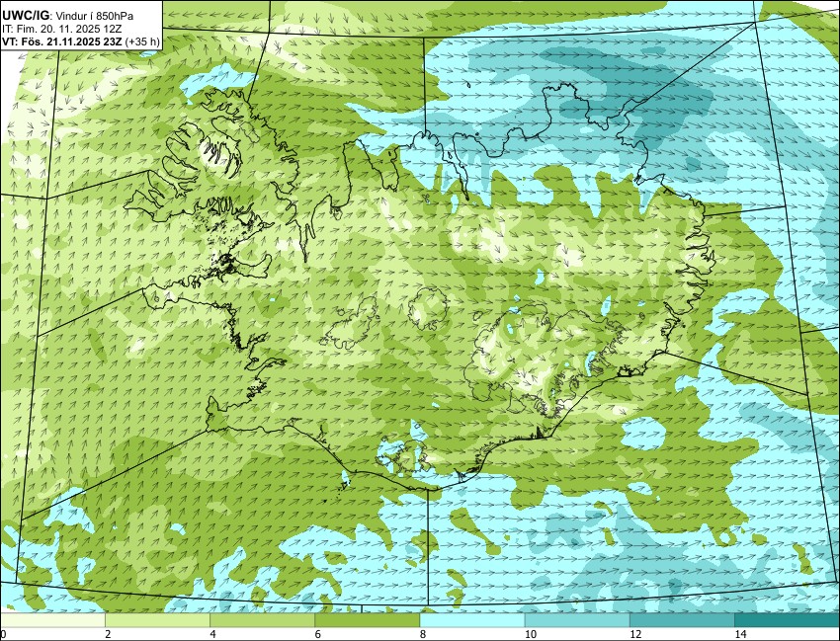The image size is (840, 641).
Task: Click the legend label '10'
Action: pyautogui.click(x=531, y=634)
